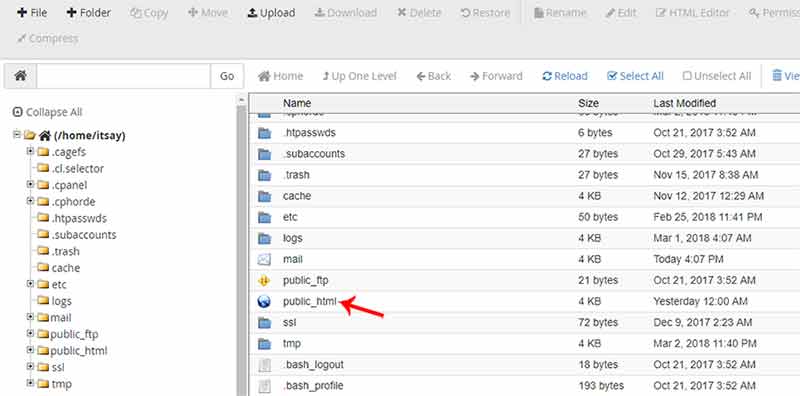Go to Home in navigation bar
The width and height of the screenshot is (800, 396).
click(281, 76)
